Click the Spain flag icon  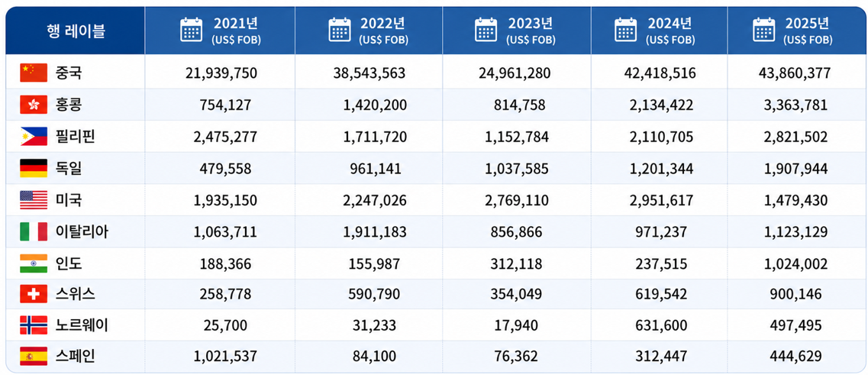click(x=34, y=356)
